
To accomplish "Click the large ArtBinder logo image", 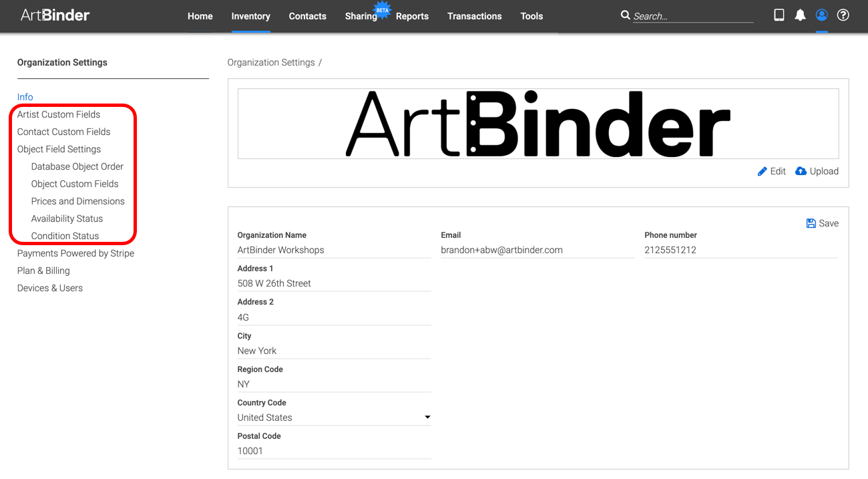I will [538, 124].
